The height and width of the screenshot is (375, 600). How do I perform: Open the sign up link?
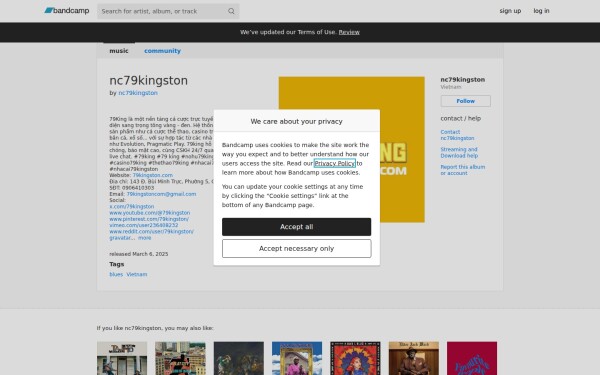coord(510,11)
